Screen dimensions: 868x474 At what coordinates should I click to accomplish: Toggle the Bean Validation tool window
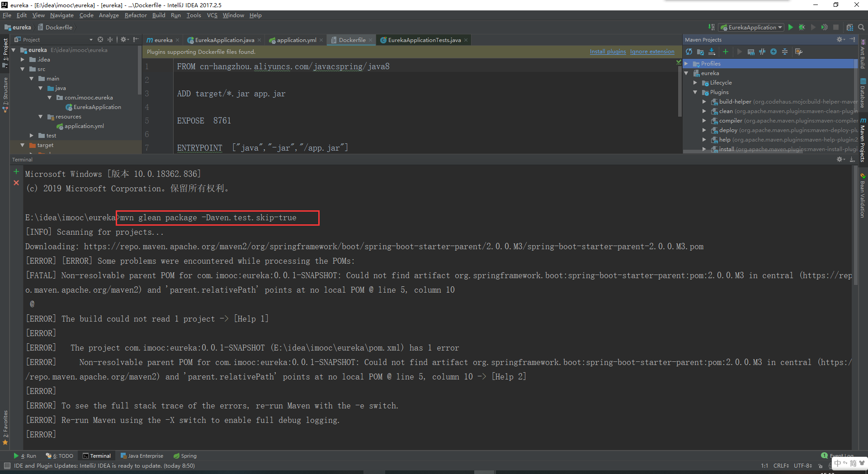point(863,195)
